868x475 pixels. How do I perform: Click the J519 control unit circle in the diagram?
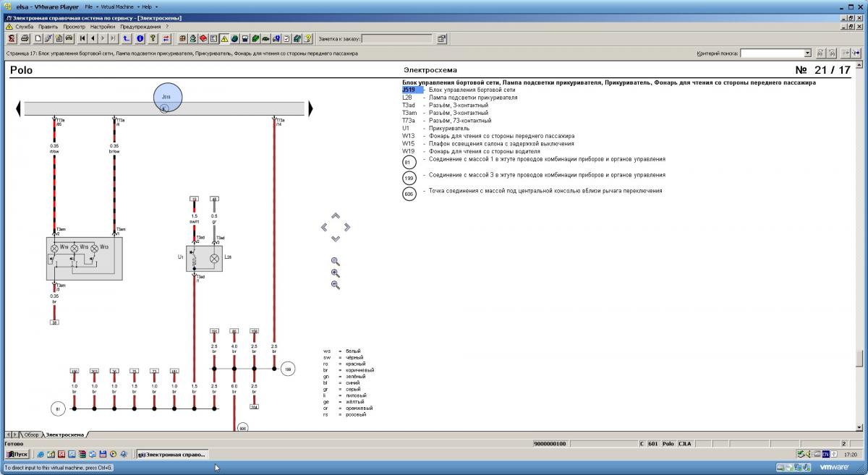(167, 97)
